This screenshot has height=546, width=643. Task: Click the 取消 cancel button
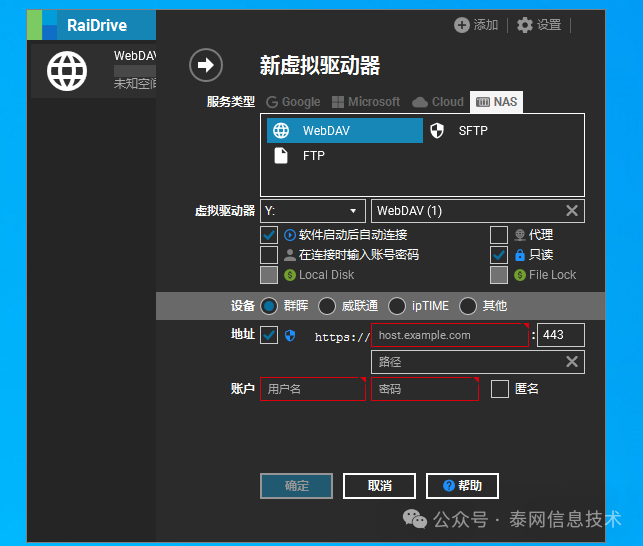[379, 486]
